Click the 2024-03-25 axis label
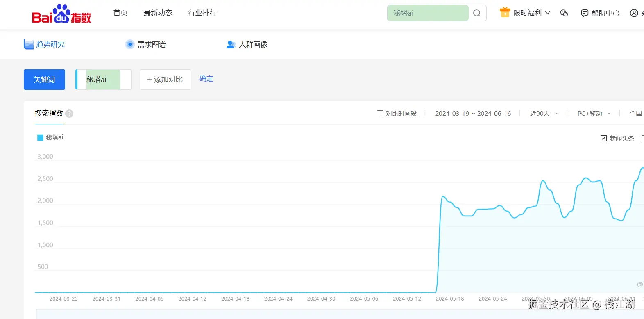The height and width of the screenshot is (319, 644). [63, 299]
